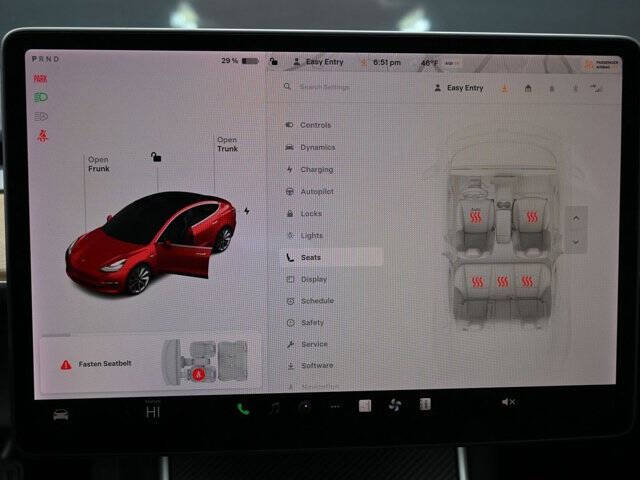Screen dimensions: 640x480
Task: Open Easy Entry profile in settings header
Action: coord(459,88)
